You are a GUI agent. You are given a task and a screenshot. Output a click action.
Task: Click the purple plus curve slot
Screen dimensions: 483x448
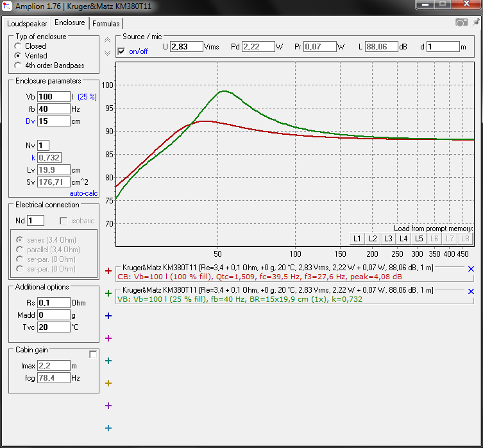point(108,406)
